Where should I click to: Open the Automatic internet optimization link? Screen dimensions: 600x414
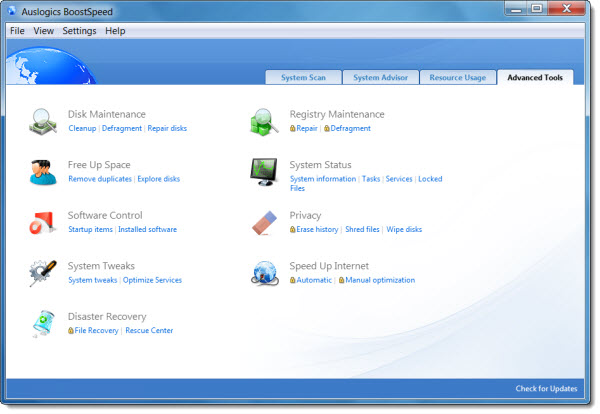point(314,280)
